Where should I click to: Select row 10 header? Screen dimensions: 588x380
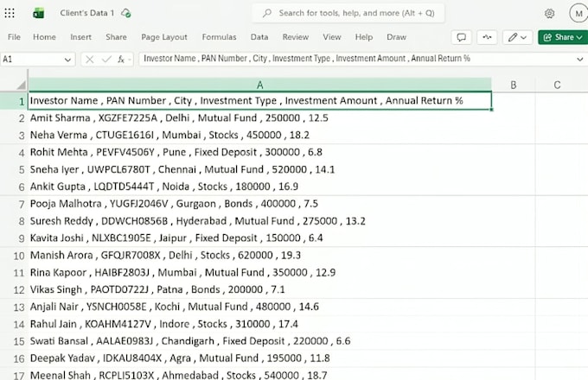14,256
